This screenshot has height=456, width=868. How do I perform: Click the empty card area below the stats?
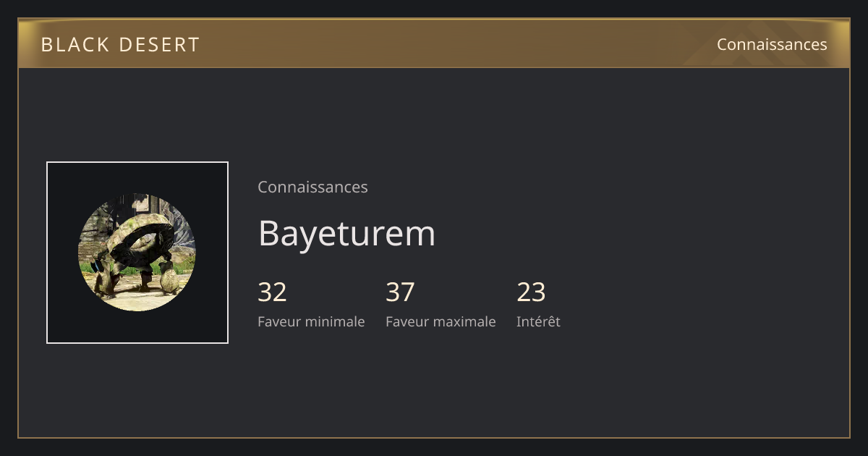tap(434, 387)
